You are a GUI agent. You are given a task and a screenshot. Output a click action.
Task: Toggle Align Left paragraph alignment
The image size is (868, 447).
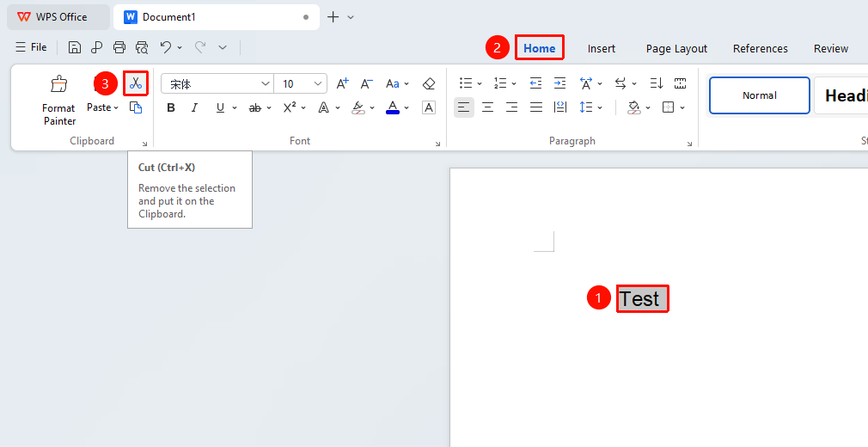click(464, 107)
